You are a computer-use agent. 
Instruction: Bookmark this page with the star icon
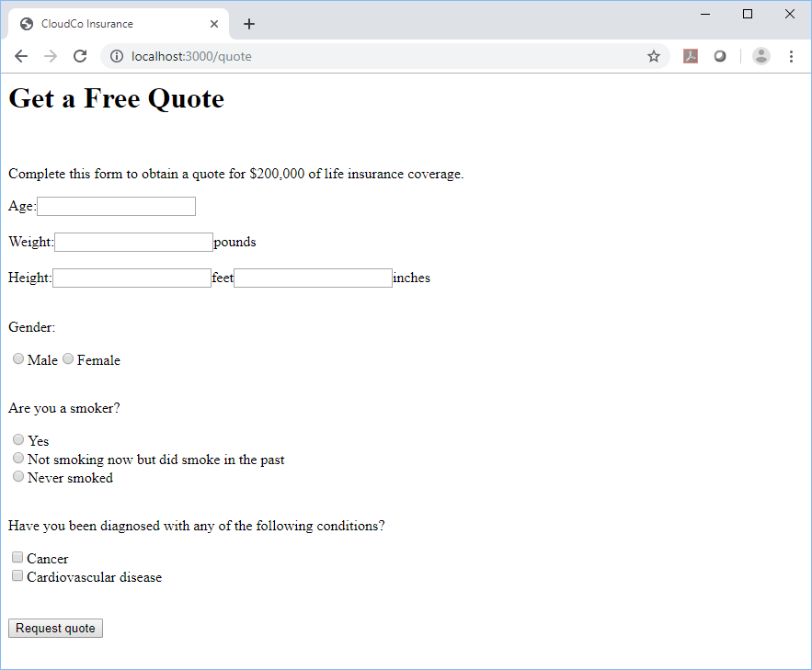click(654, 56)
